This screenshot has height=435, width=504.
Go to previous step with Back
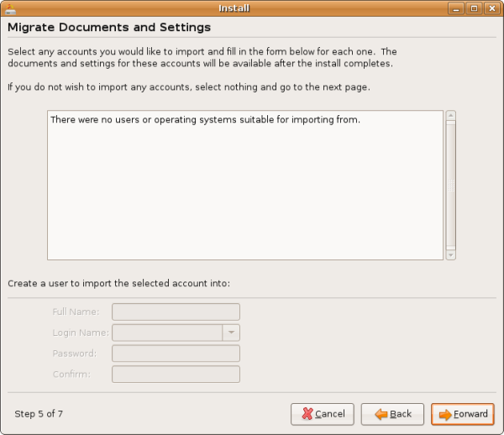click(392, 414)
